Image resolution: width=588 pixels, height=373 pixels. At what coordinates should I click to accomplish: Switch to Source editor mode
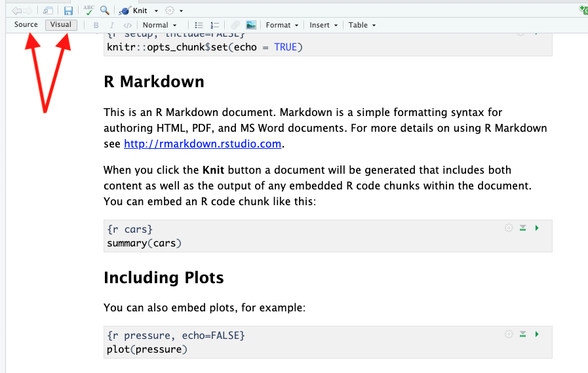point(26,24)
